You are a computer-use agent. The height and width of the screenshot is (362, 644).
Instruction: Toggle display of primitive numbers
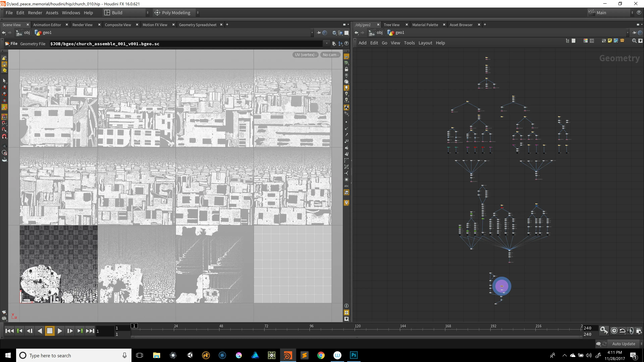point(346,154)
